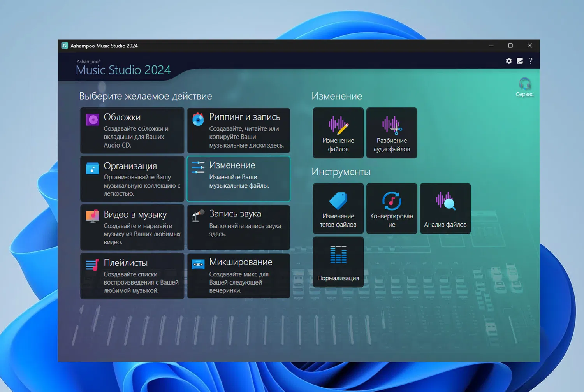Viewport: 584px width, 392px height.
Task: Open Разбиение аудиофайлов scissors tool
Action: point(392,133)
